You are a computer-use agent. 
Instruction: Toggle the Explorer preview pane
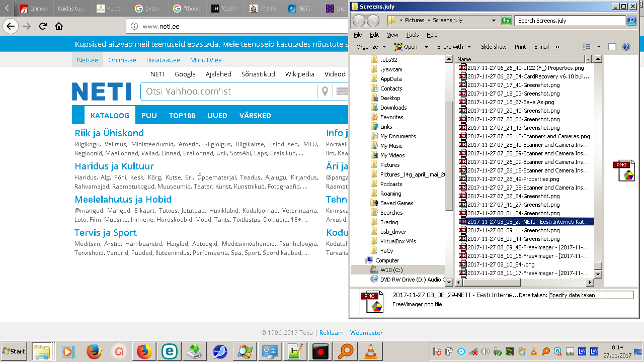tap(612, 47)
